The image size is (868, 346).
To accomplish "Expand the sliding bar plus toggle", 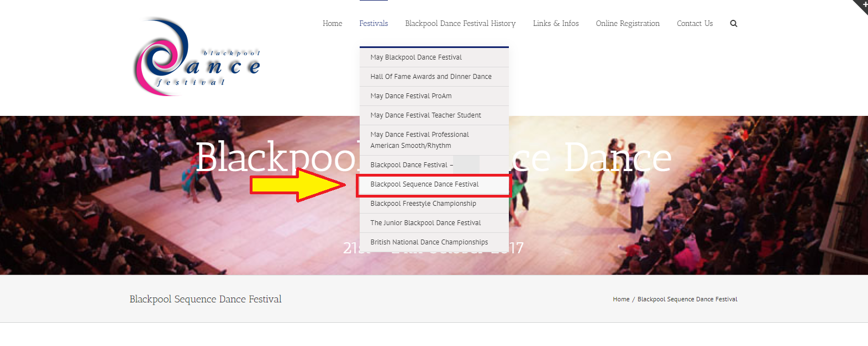I will coord(862,5).
